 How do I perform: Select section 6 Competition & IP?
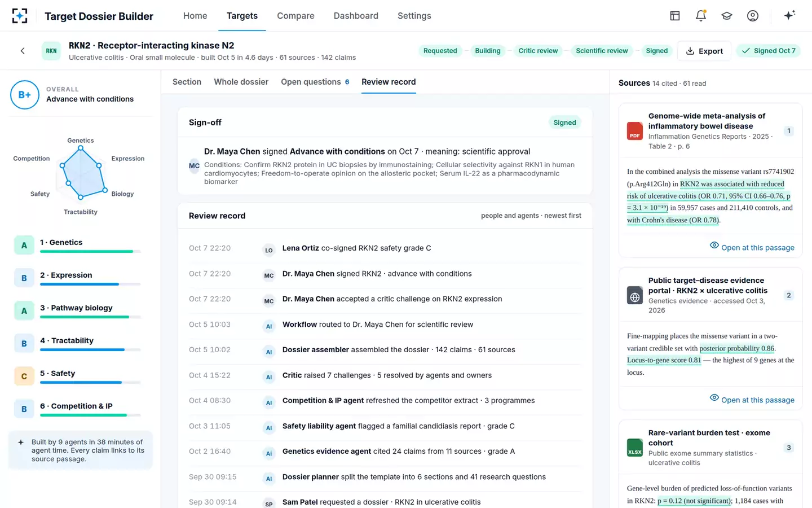pos(80,409)
